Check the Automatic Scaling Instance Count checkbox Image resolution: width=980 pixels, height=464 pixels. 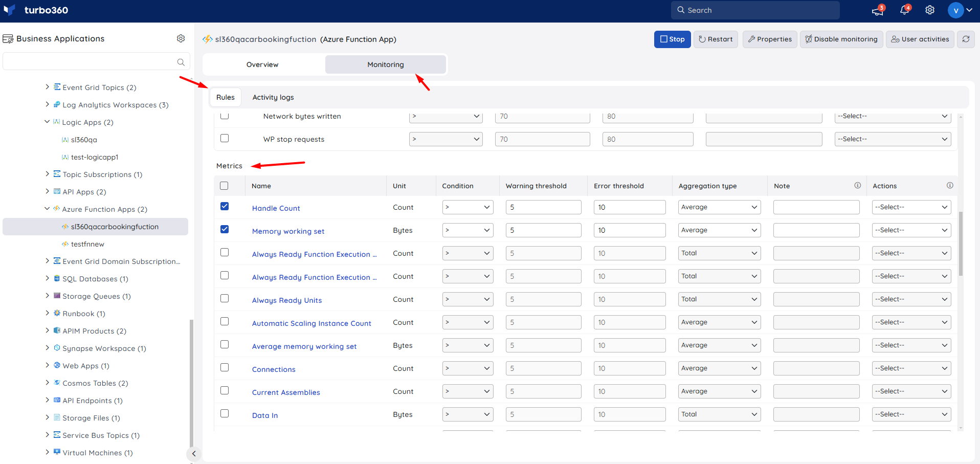pyautogui.click(x=225, y=321)
